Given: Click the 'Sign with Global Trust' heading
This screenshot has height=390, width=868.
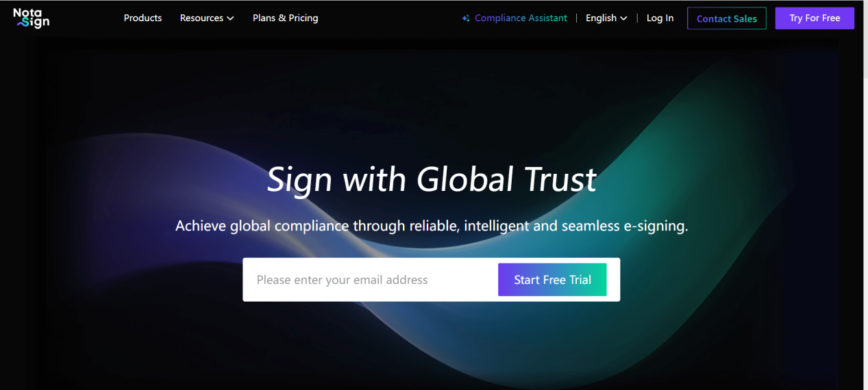Looking at the screenshot, I should 432,179.
